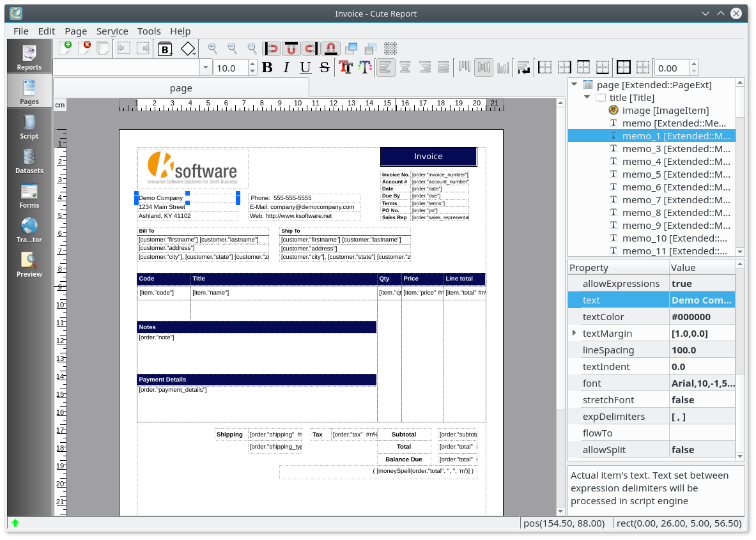Image resolution: width=756 pixels, height=540 pixels.
Task: Collapse the title [Title] tree node
Action: click(x=587, y=98)
